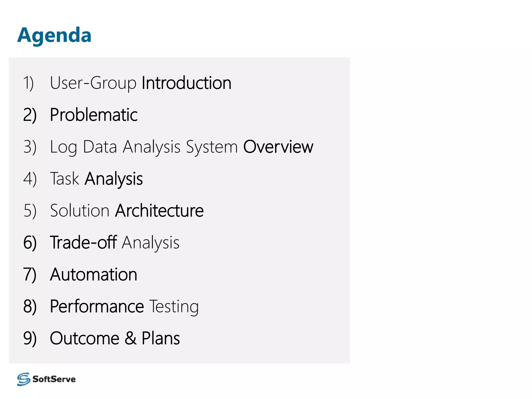Click the Problematic agenda item
Image resolution: width=532 pixels, height=399 pixels.
pyautogui.click(x=94, y=115)
